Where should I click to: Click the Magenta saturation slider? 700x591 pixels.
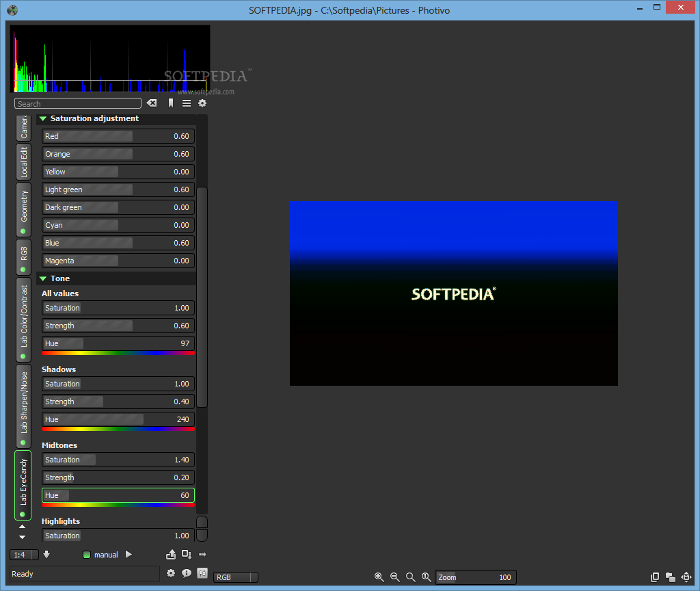click(x=118, y=261)
